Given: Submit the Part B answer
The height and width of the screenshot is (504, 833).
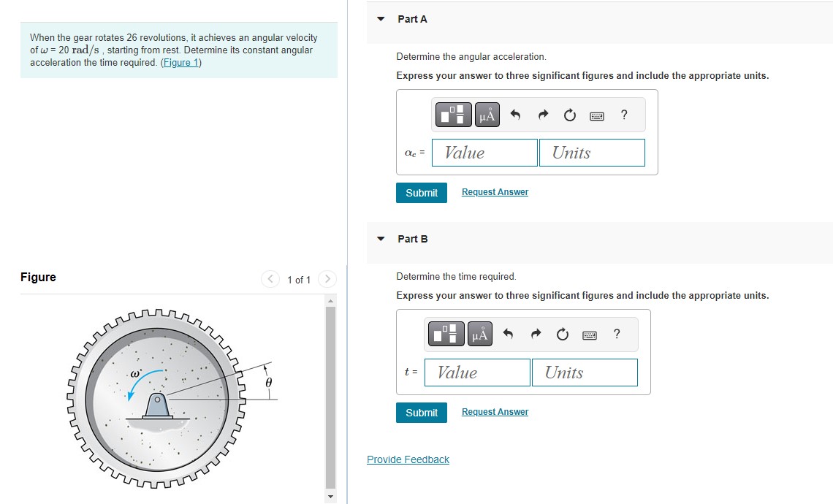Looking at the screenshot, I should [421, 412].
